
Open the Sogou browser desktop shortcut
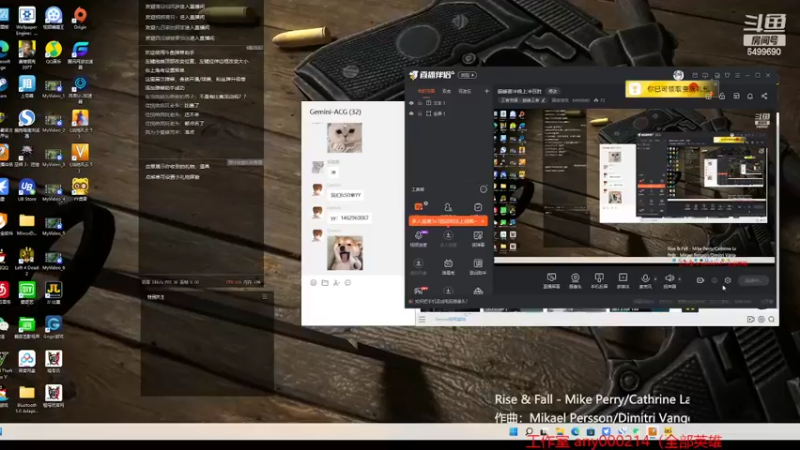click(x=27, y=122)
